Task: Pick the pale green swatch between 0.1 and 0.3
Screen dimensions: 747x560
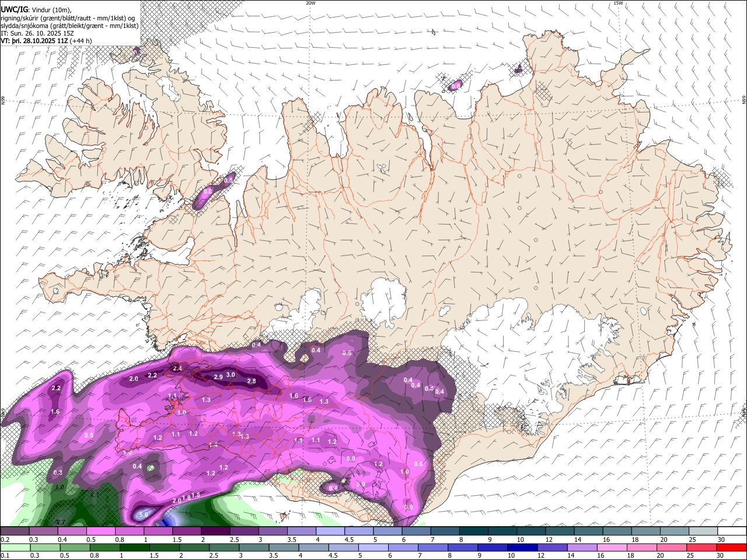Action: click(15, 548)
